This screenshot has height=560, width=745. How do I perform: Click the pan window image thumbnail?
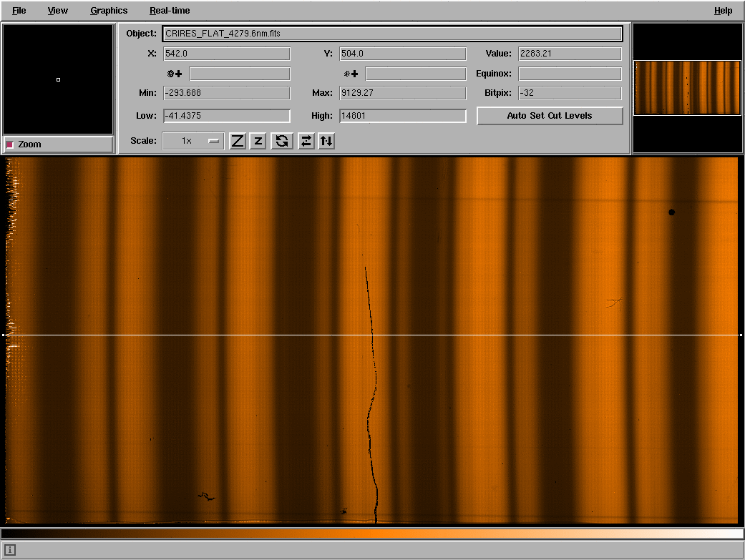tap(687, 88)
